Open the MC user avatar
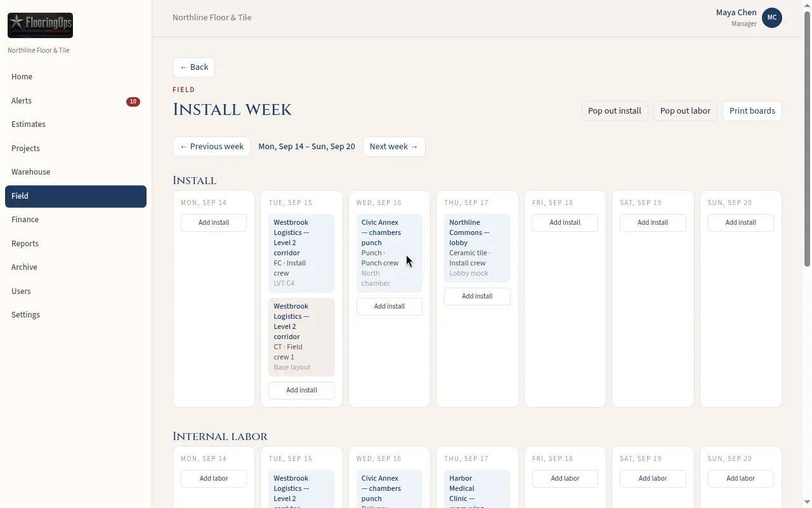This screenshot has width=812, height=508. [x=772, y=18]
